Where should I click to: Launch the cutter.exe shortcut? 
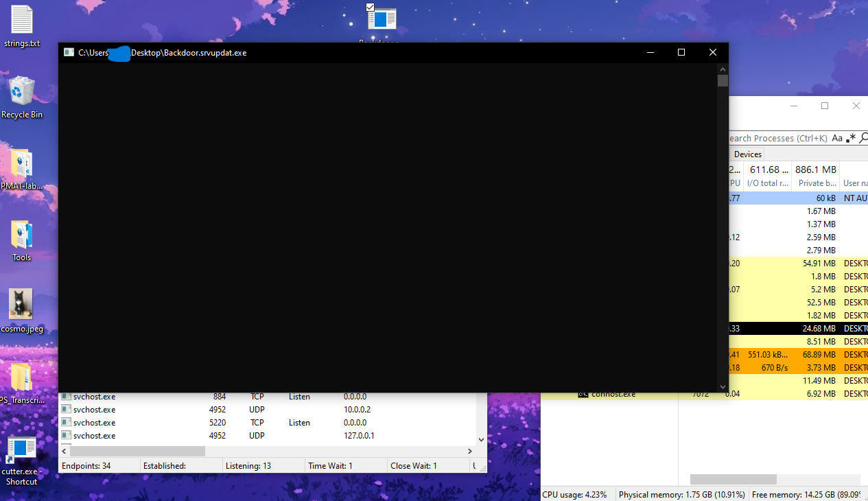22,450
